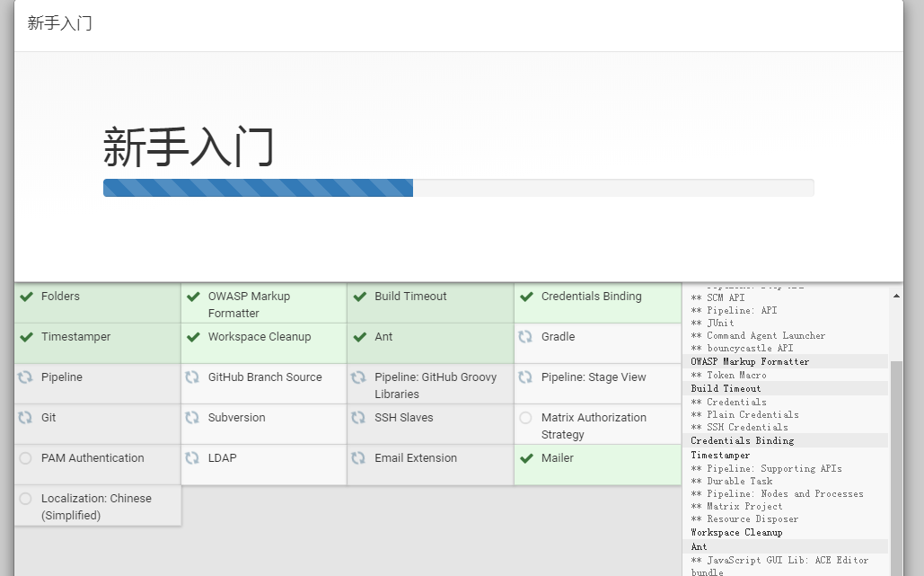This screenshot has width=924, height=576.
Task: Select the Pipeline: Stage View label
Action: (x=594, y=377)
